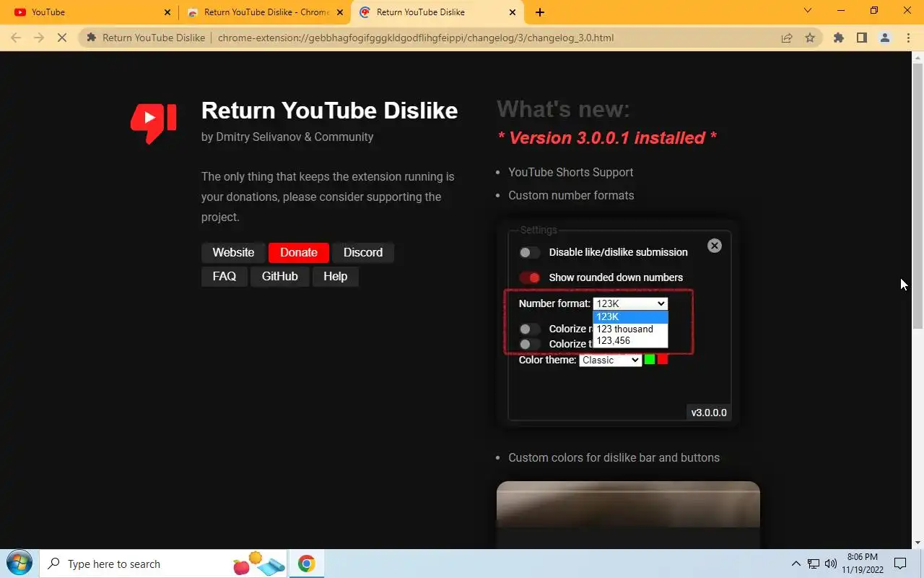
Task: Open volume control in tray
Action: (x=831, y=564)
